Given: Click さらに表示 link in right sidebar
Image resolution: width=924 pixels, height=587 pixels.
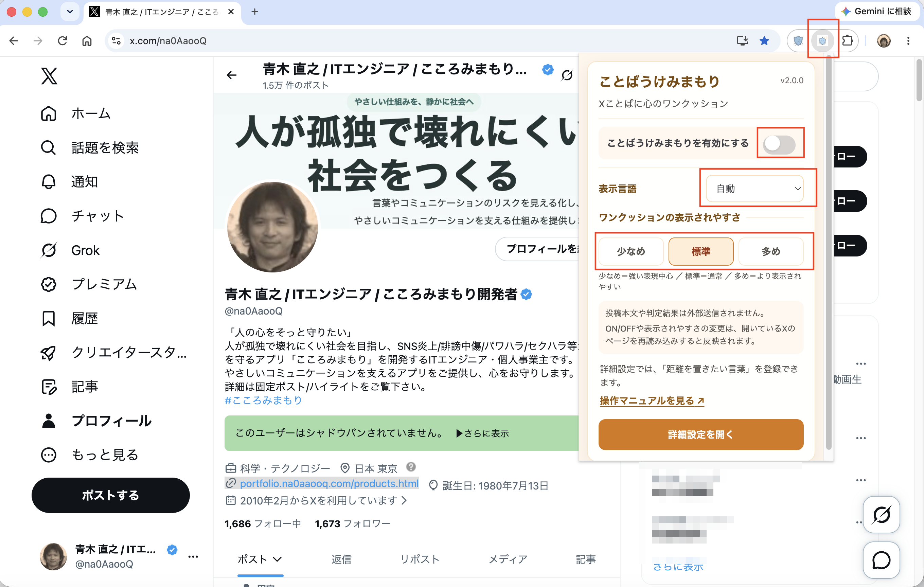Looking at the screenshot, I should 678,567.
